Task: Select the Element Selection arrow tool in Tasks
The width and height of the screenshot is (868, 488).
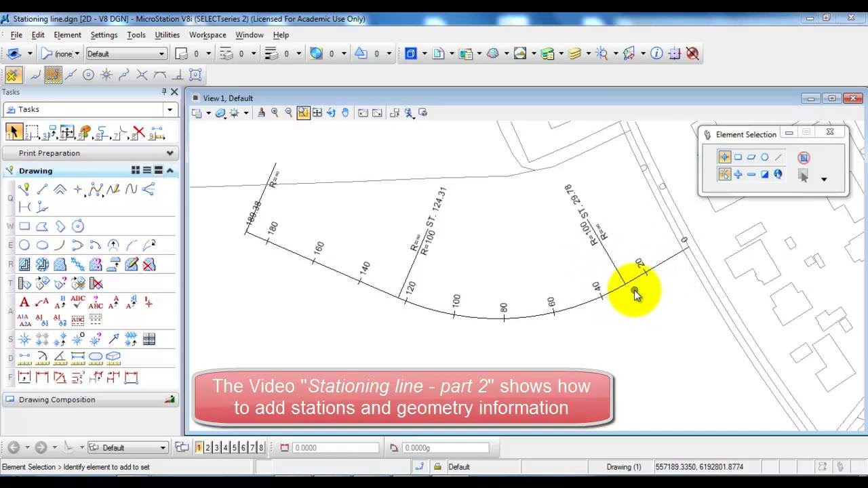Action: click(x=13, y=131)
